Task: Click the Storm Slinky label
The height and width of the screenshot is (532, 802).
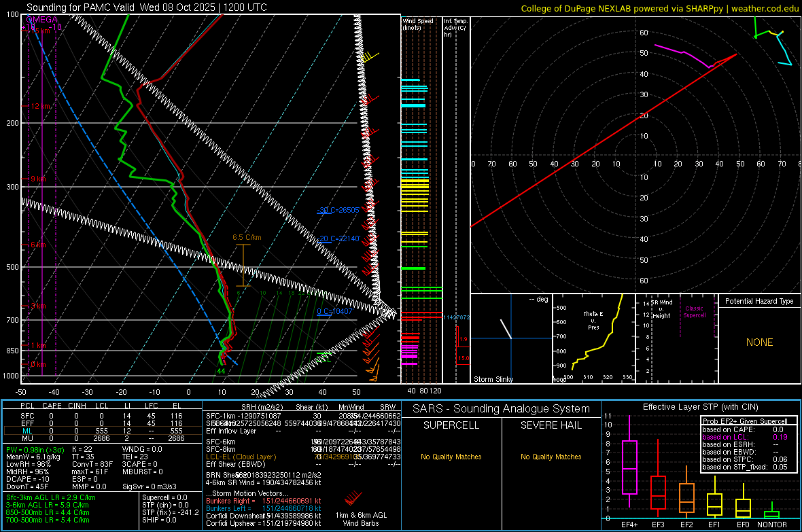Action: (493, 379)
